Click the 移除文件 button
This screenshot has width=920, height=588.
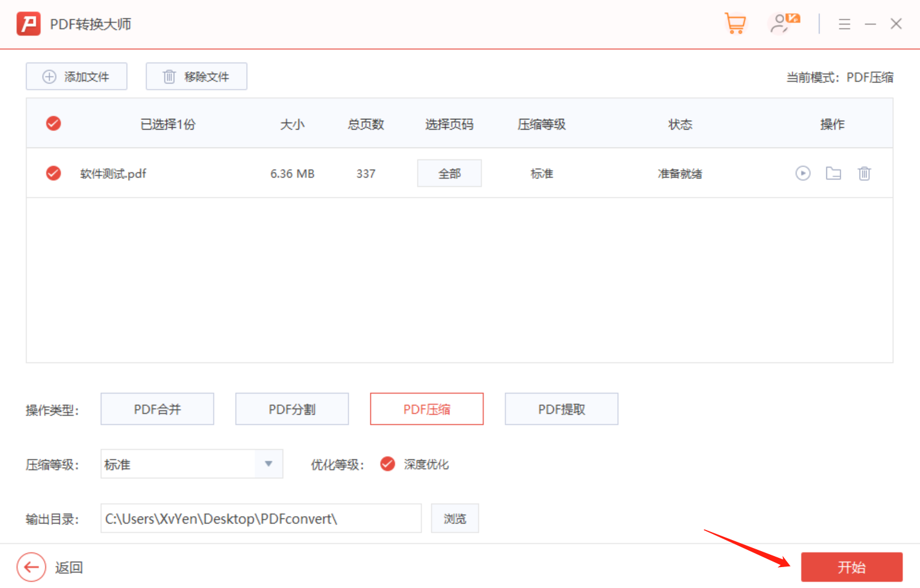point(196,76)
